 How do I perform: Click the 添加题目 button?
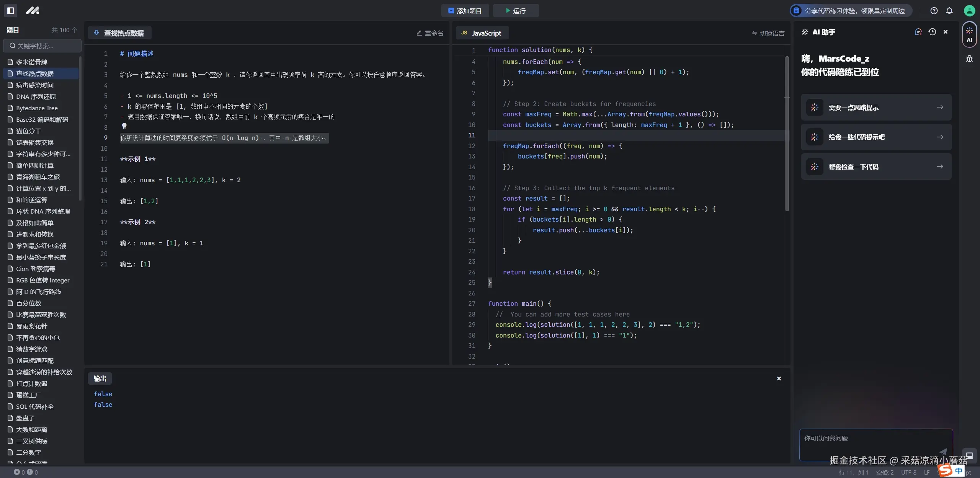coord(465,11)
